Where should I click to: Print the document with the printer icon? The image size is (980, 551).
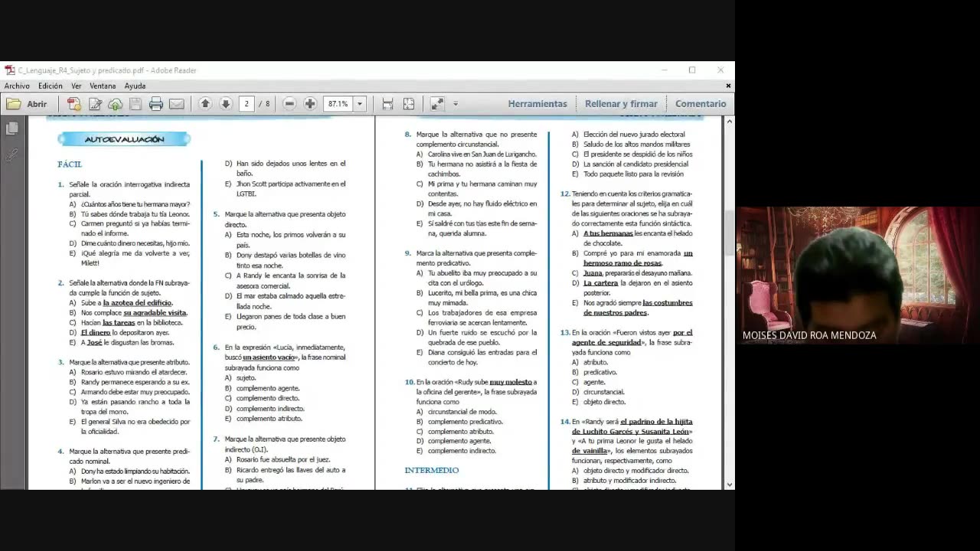(x=156, y=104)
